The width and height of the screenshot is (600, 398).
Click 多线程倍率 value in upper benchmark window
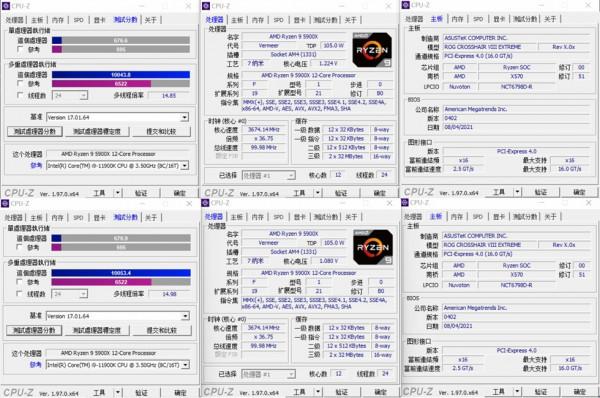[x=168, y=95]
